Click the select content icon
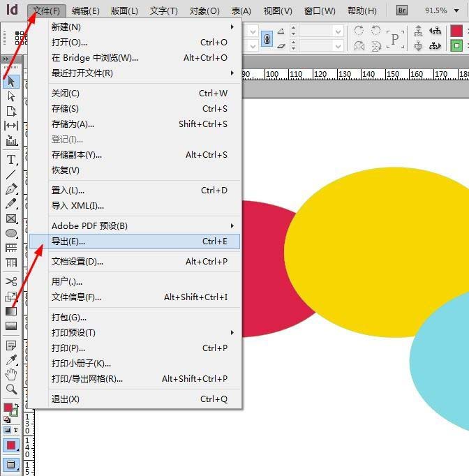469x476 pixels. [418, 46]
